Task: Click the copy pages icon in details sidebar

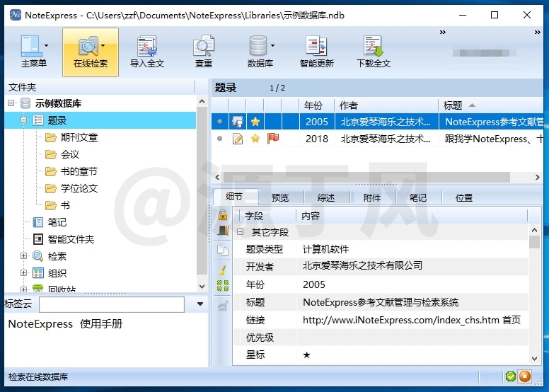Action: (223, 250)
